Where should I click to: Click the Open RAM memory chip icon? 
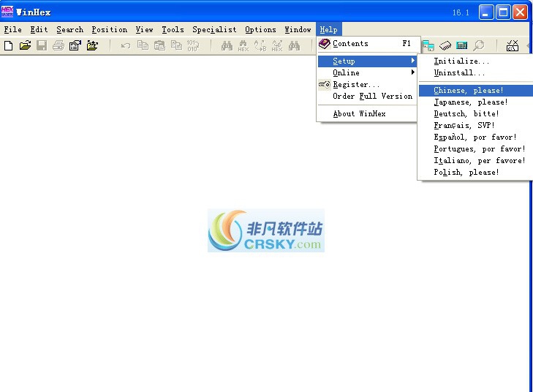tap(445, 45)
